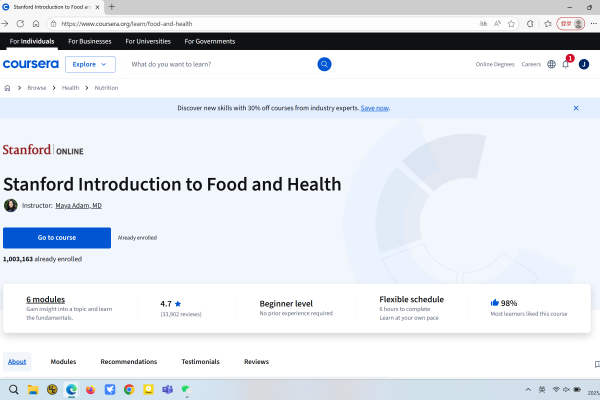Open Careers link

coord(531,64)
